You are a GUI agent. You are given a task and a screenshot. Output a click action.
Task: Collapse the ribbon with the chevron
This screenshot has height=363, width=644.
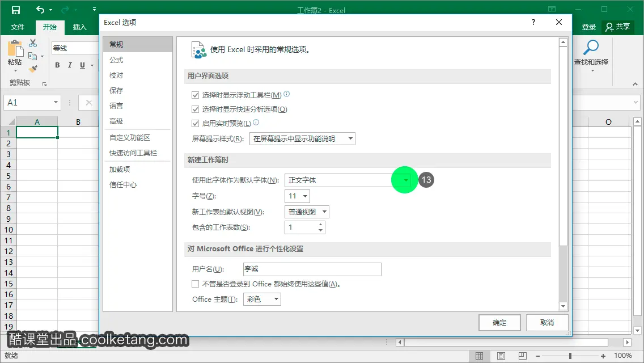click(x=635, y=85)
